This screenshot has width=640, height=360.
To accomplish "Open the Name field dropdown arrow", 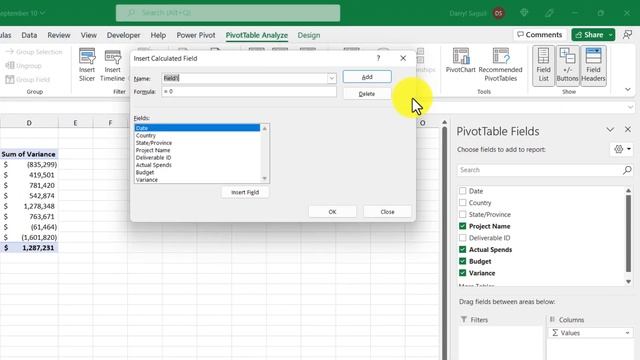I will [331, 78].
